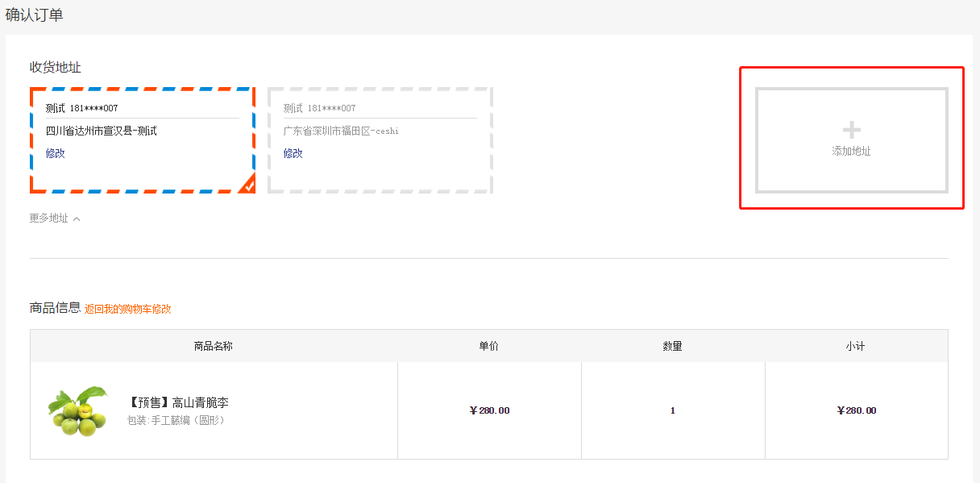Click the plus icon for adding address
980x483 pixels.
852,130
